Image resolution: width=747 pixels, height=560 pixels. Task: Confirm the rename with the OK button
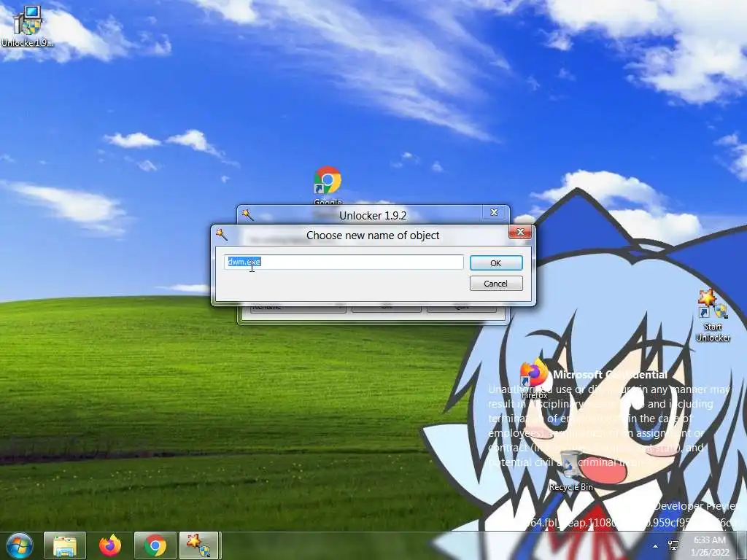tap(496, 262)
